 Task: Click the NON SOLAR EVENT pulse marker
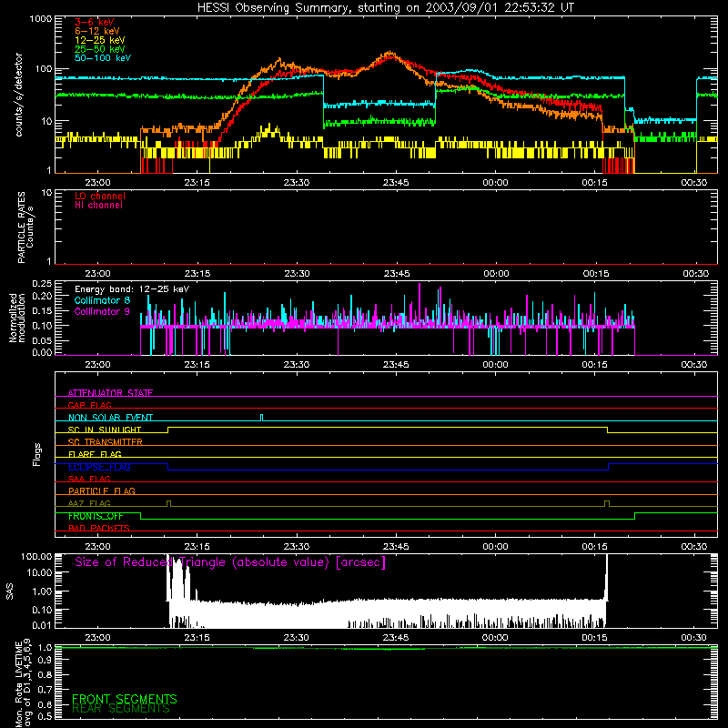pyautogui.click(x=261, y=418)
